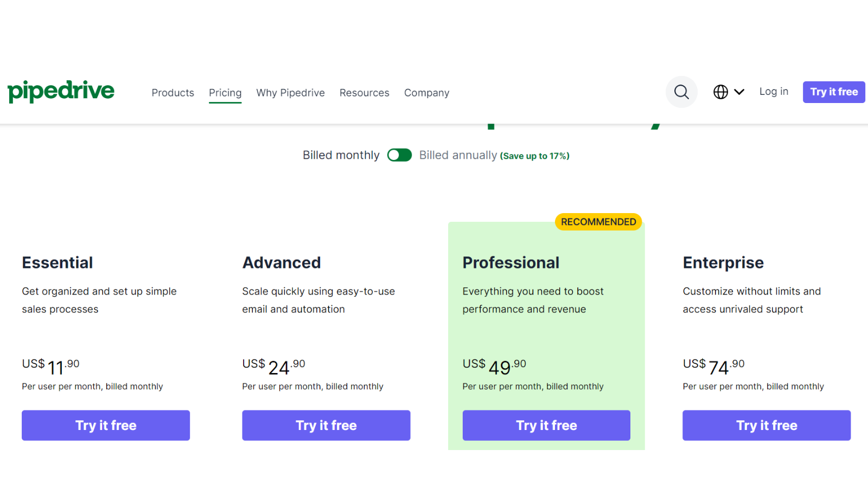This screenshot has width=868, height=488.
Task: Toggle billing between monthly and annually
Action: point(399,155)
